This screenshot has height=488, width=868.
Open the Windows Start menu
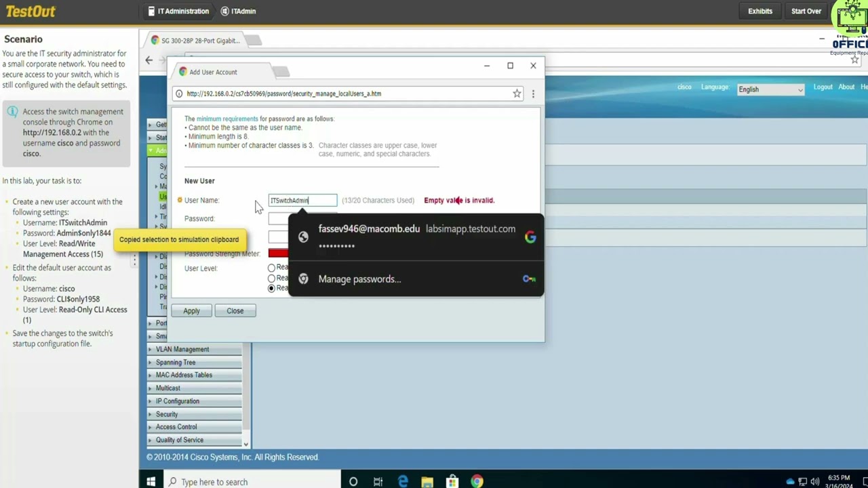click(x=151, y=482)
